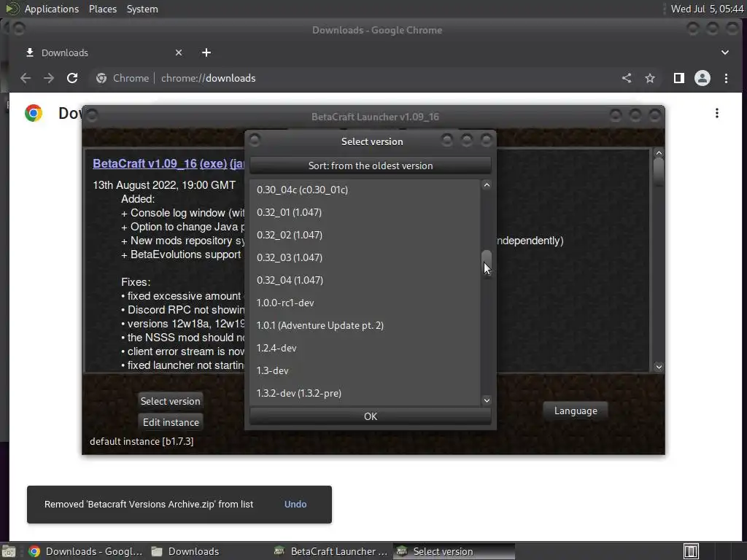This screenshot has height=560, width=747.
Task: Select version 0.32_03 (1.047)
Action: [x=365, y=257]
